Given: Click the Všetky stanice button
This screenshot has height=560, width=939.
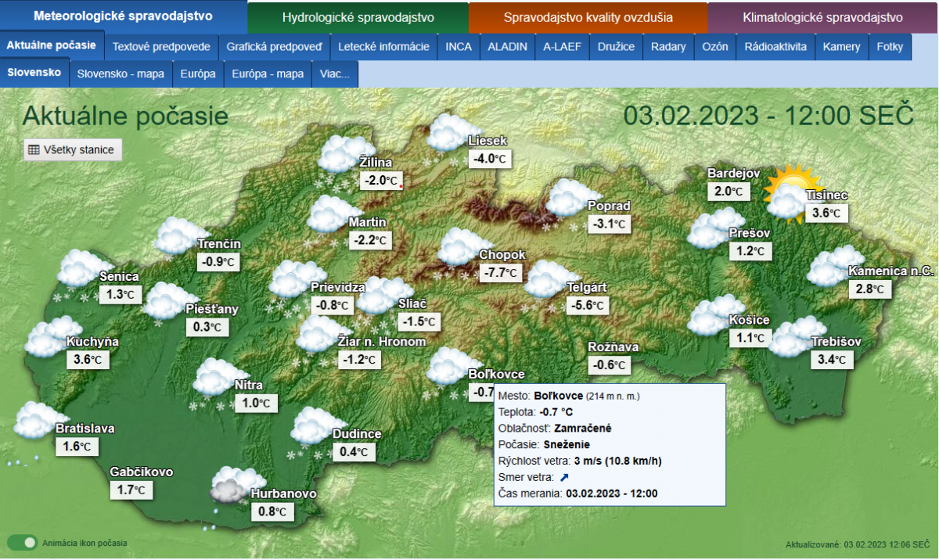Looking at the screenshot, I should pos(72,149).
